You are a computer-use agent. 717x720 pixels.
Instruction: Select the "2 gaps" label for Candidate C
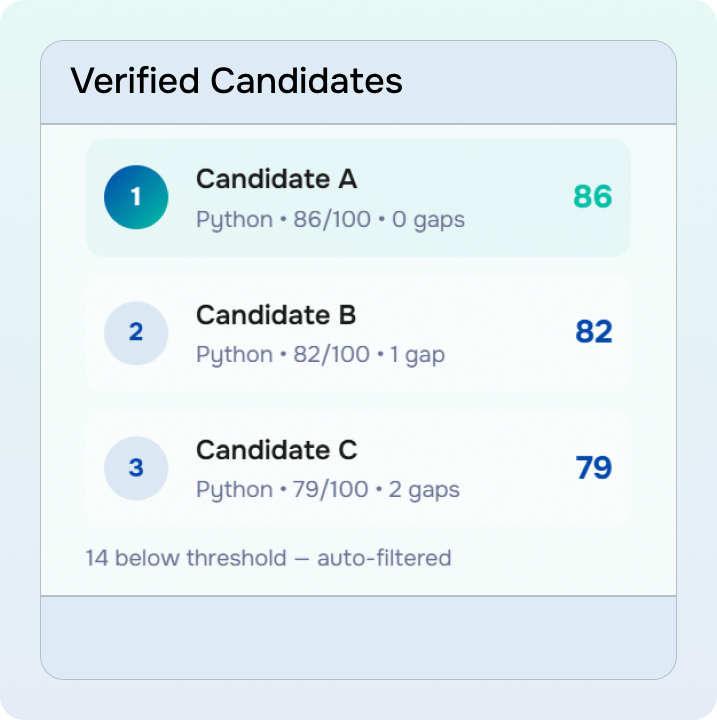[426, 490]
